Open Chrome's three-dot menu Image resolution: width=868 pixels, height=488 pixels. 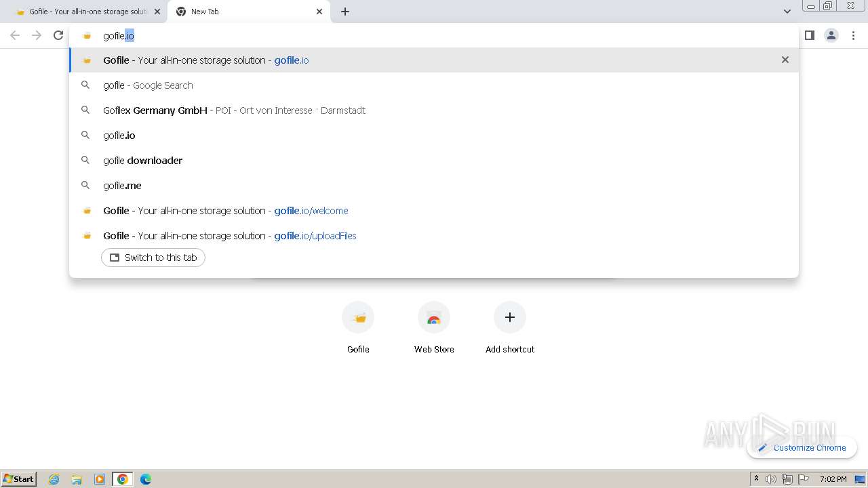point(853,35)
